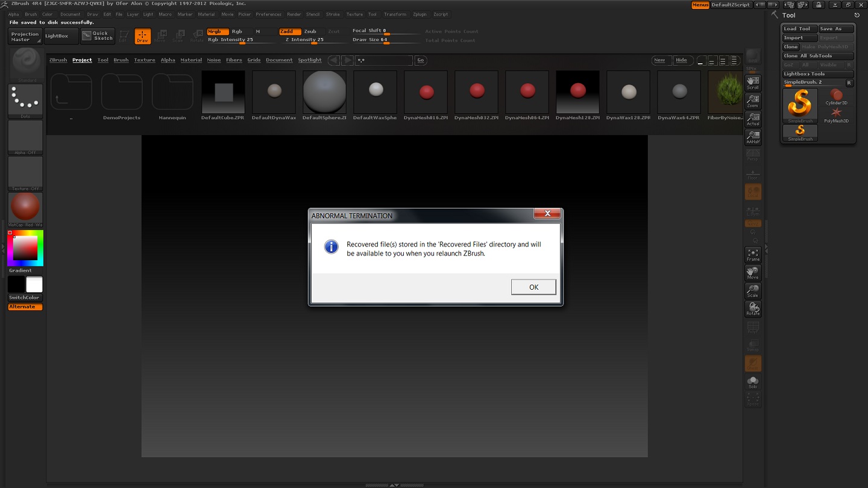The height and width of the screenshot is (488, 868).
Task: Click the Rotate view icon
Action: coord(753,309)
